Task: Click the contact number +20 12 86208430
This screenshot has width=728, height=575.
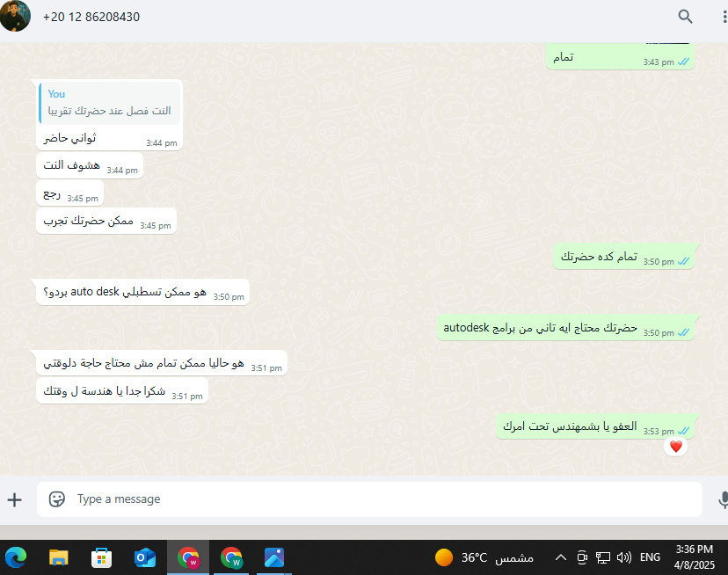Action: coord(91,18)
